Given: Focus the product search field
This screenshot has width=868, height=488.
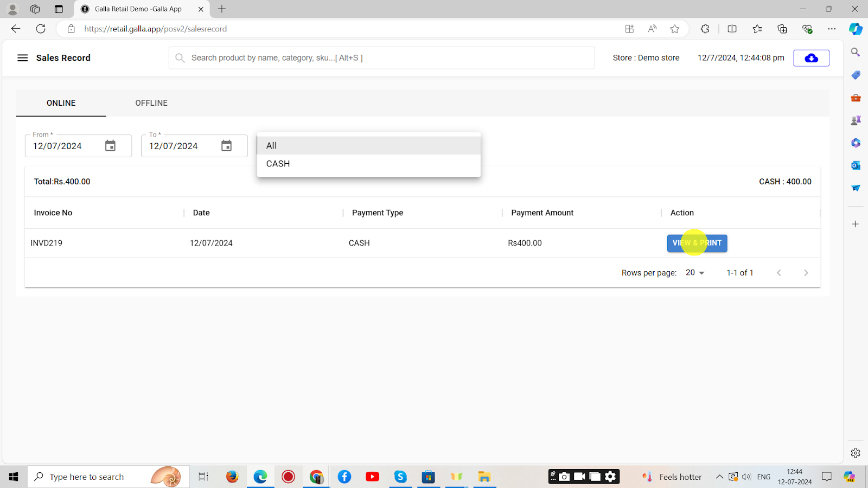Looking at the screenshot, I should pos(382,58).
